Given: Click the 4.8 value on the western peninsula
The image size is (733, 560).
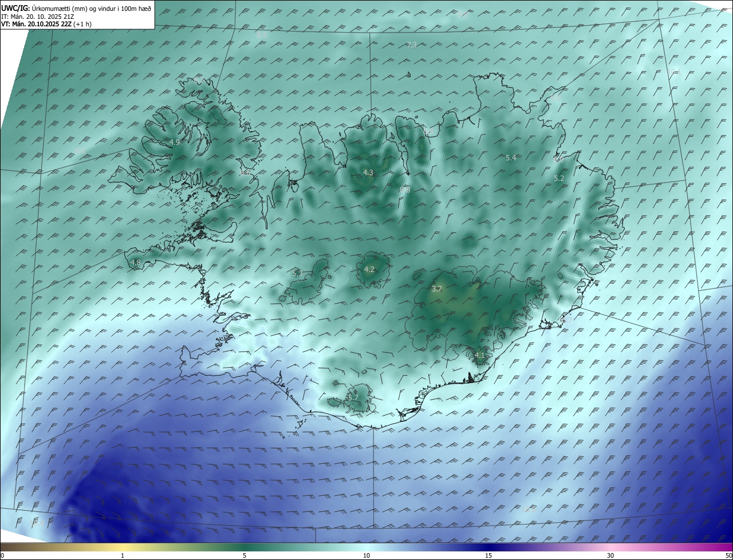Looking at the screenshot, I should (136, 263).
